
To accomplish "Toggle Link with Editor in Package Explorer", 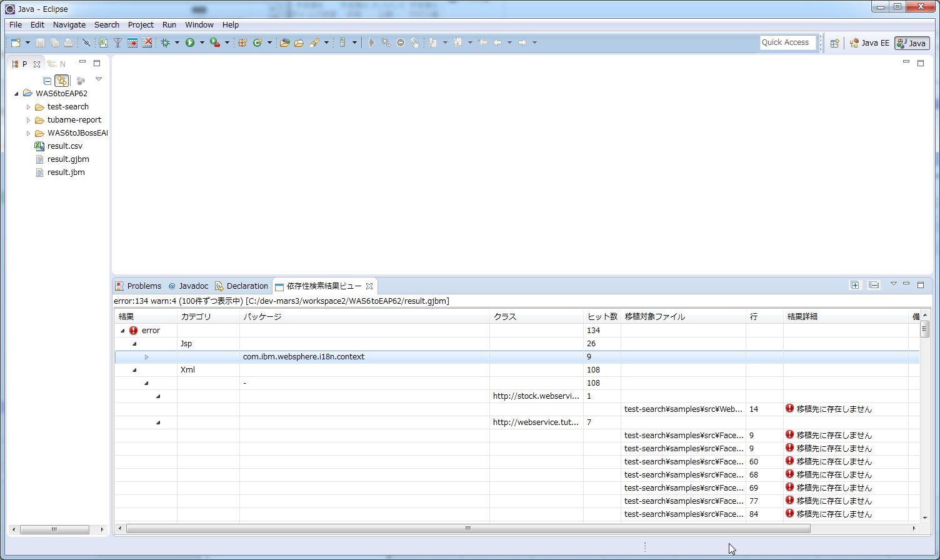I will click(x=61, y=81).
